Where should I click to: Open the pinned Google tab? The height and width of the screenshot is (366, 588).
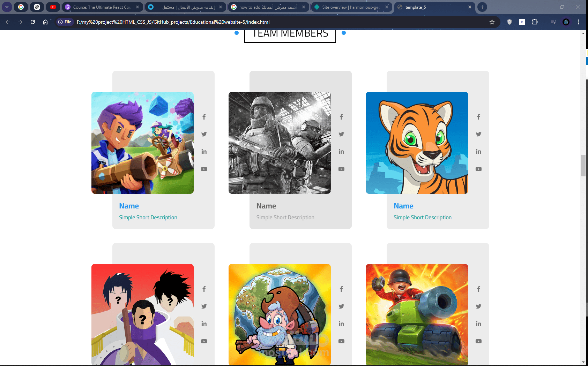click(21, 7)
